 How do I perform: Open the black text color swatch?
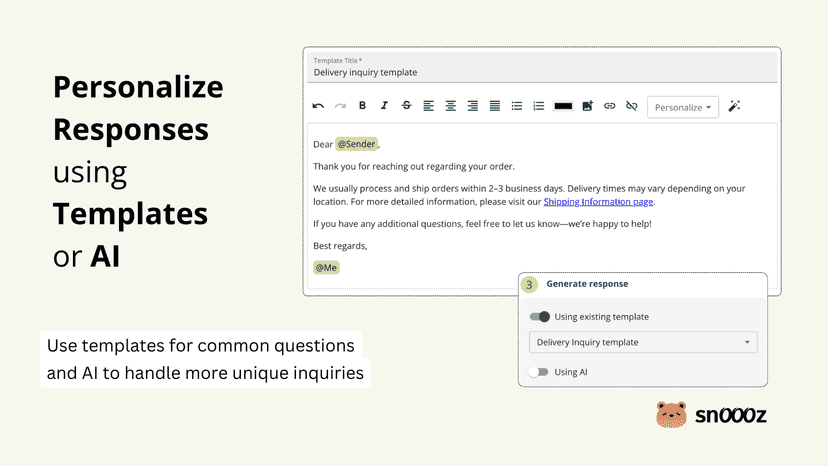click(563, 106)
